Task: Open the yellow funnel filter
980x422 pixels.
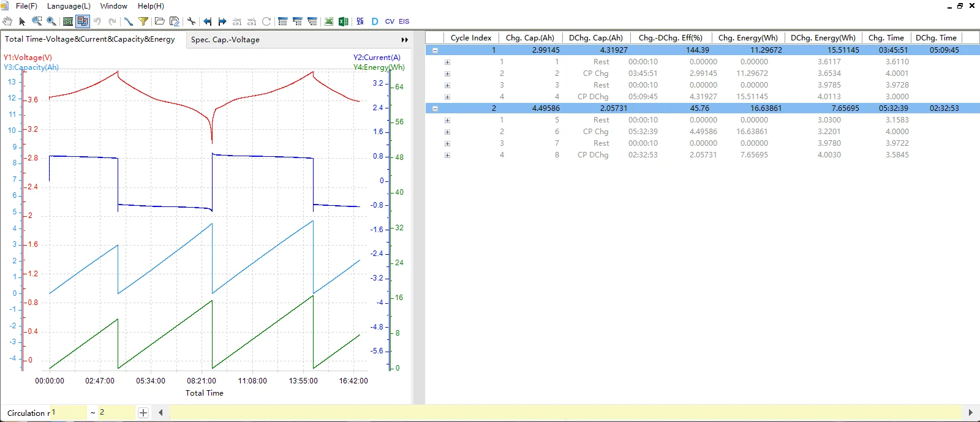Action: pyautogui.click(x=143, y=21)
